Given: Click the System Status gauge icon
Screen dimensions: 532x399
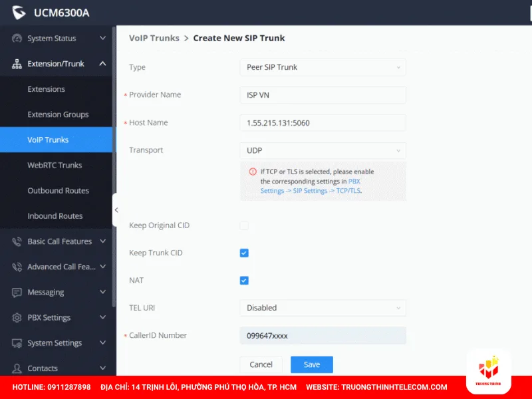Looking at the screenshot, I should (x=17, y=39).
